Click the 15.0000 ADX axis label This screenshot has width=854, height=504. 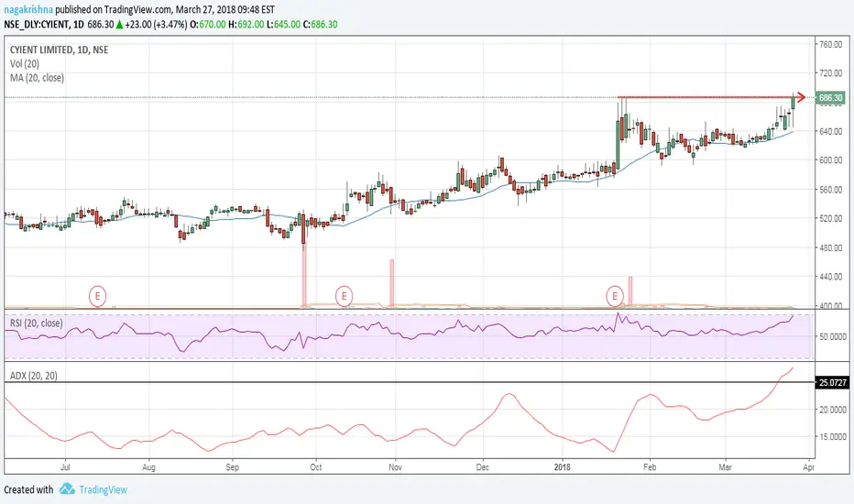tap(833, 437)
